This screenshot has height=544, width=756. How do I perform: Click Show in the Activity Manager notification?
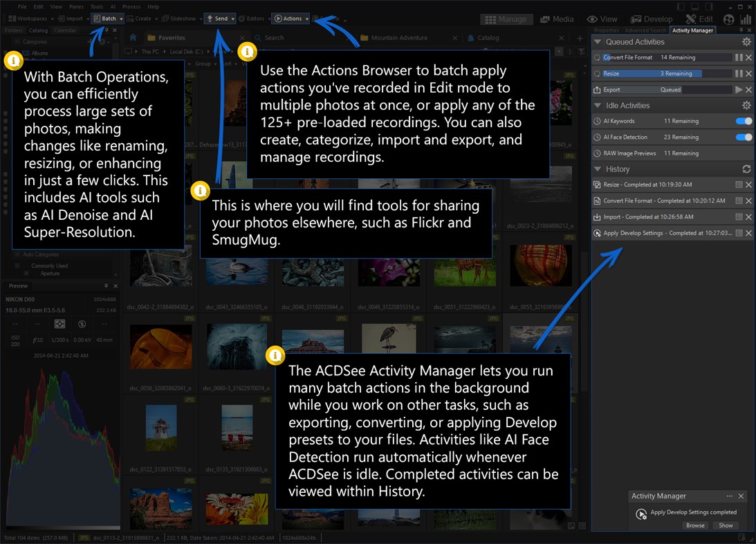(x=726, y=525)
